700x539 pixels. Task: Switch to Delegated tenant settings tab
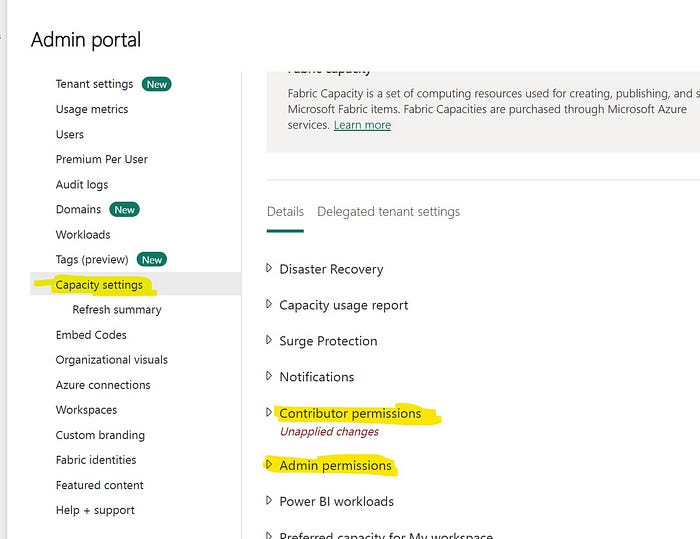pos(388,212)
